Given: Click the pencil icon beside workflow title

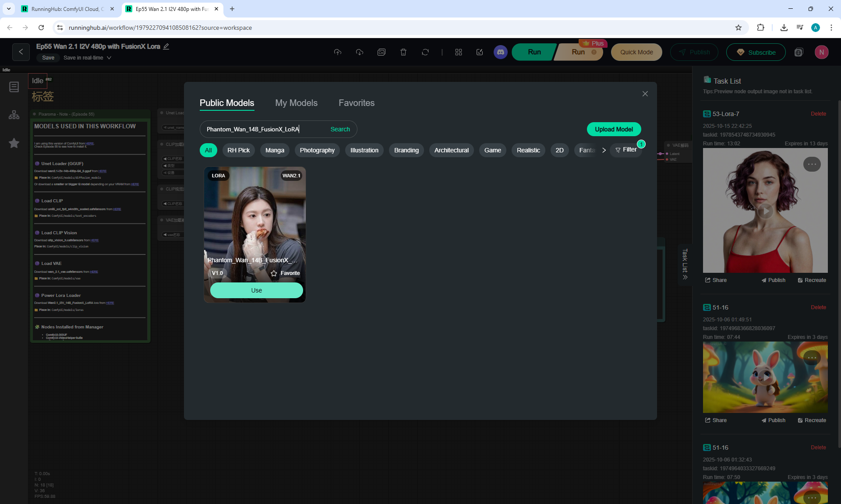Looking at the screenshot, I should (166, 46).
